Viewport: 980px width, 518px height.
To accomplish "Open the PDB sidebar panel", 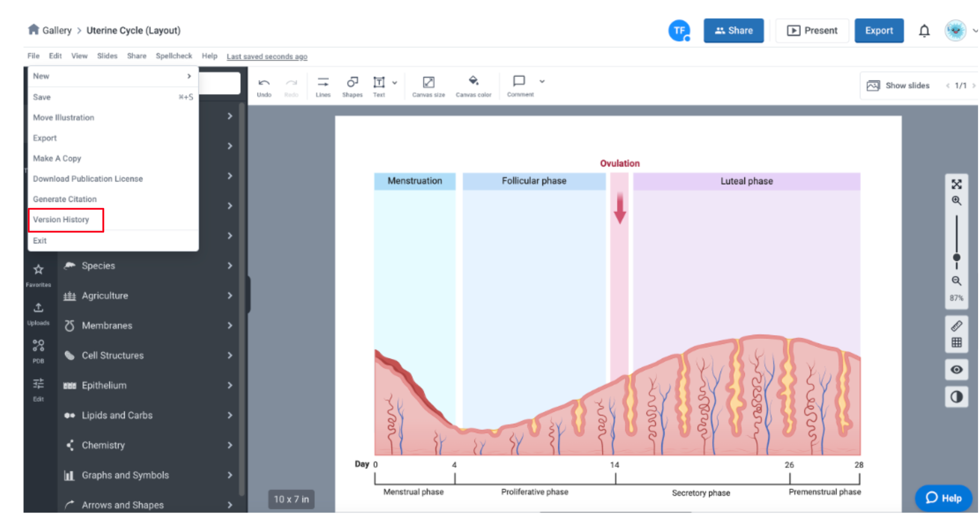I will pyautogui.click(x=38, y=352).
